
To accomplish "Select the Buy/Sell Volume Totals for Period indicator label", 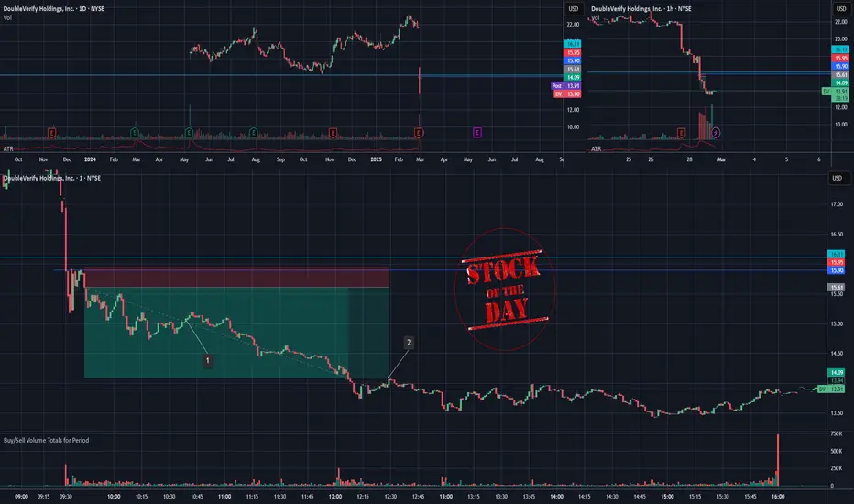I will pos(47,440).
